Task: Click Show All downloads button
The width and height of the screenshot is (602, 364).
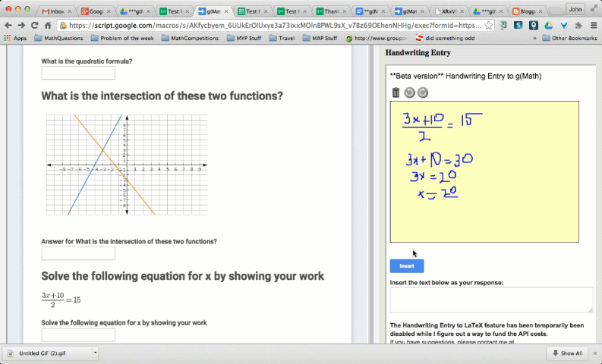Action: point(567,353)
